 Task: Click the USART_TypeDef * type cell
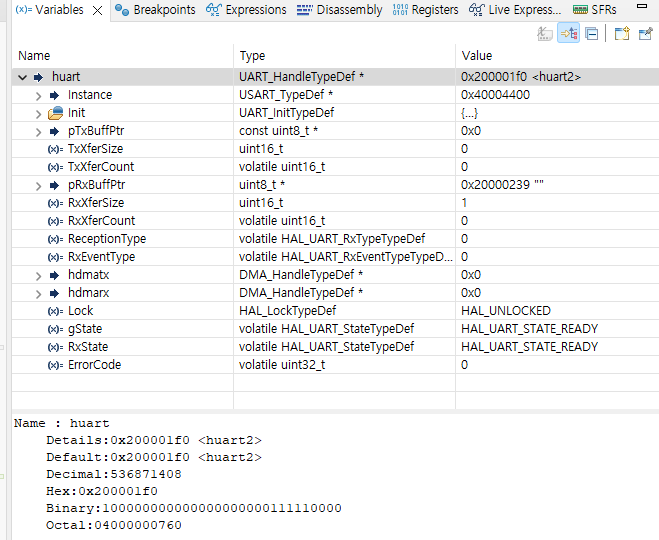click(286, 95)
